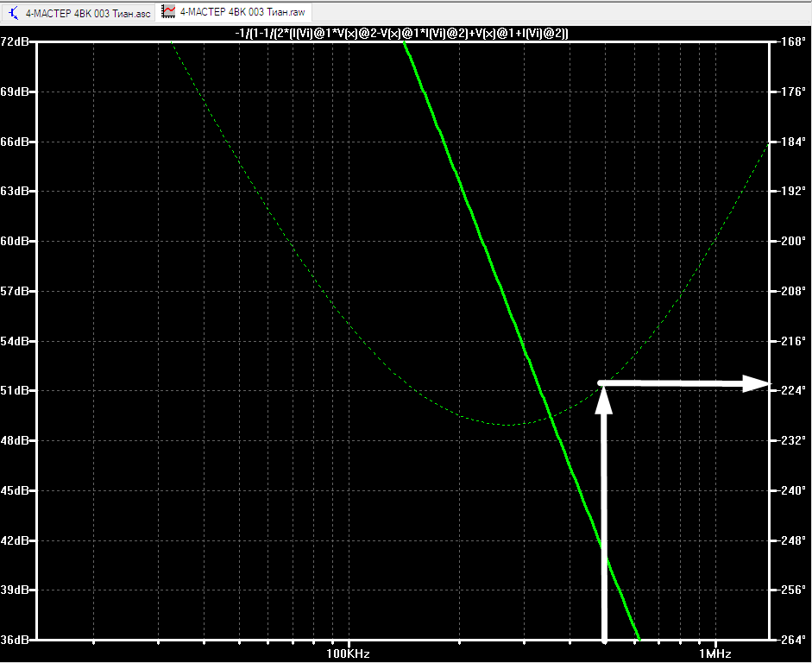
Task: Click the -168° phase axis label
Action: click(x=792, y=42)
